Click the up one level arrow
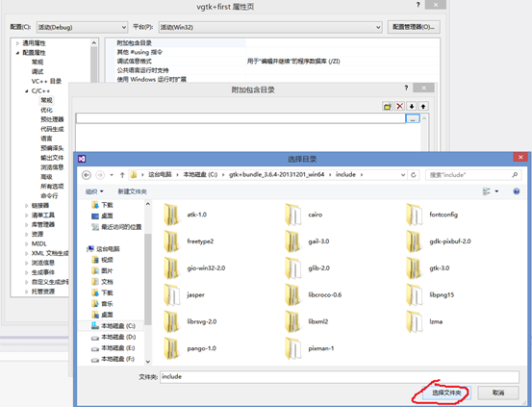The width and height of the screenshot is (532, 407). 122,175
